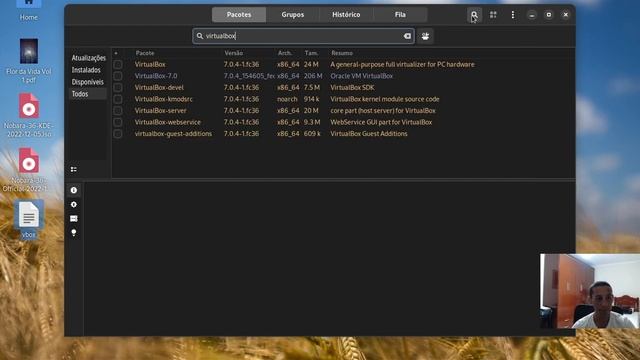The height and width of the screenshot is (360, 640).
Task: Open search options button beside search field
Action: pos(425,36)
